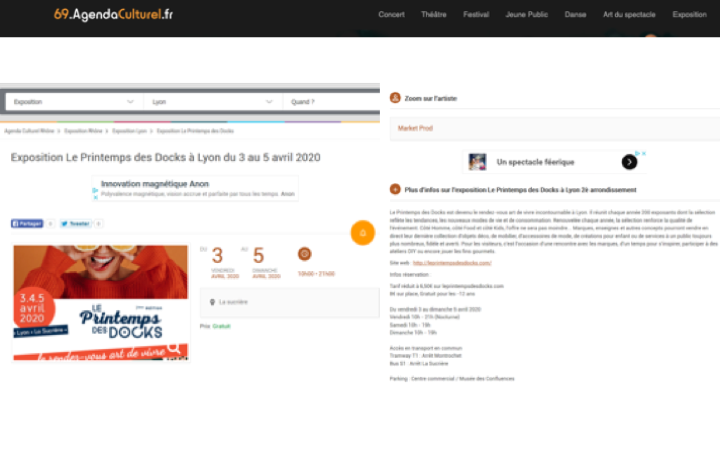Click the Twitter Tweeter button
Image resolution: width=720 pixels, height=453 pixels.
pyautogui.click(x=75, y=224)
